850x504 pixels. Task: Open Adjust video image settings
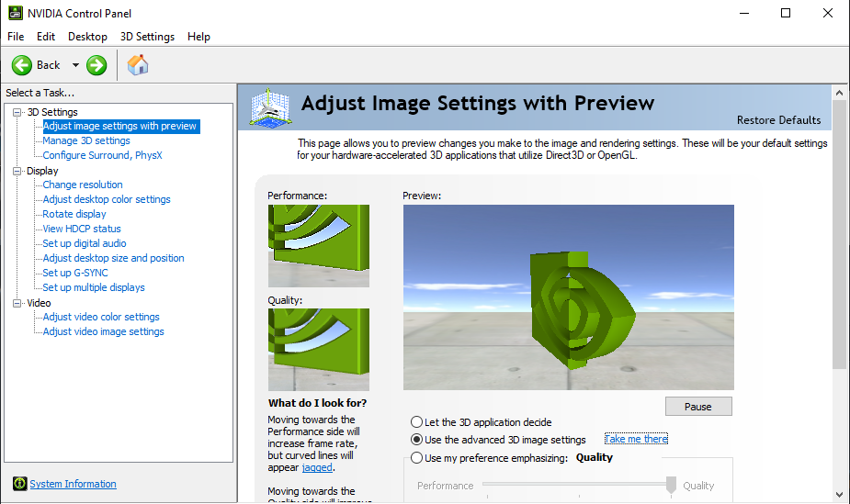pos(103,331)
